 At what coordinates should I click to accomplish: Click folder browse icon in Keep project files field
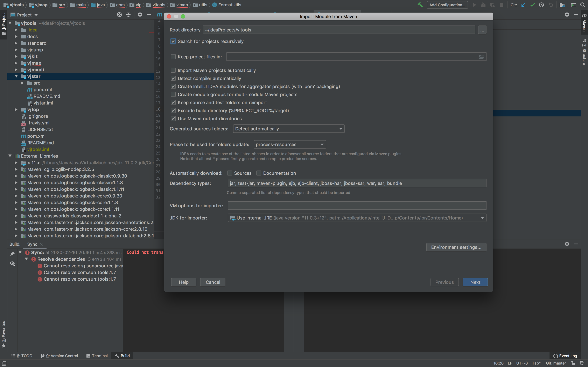481,57
